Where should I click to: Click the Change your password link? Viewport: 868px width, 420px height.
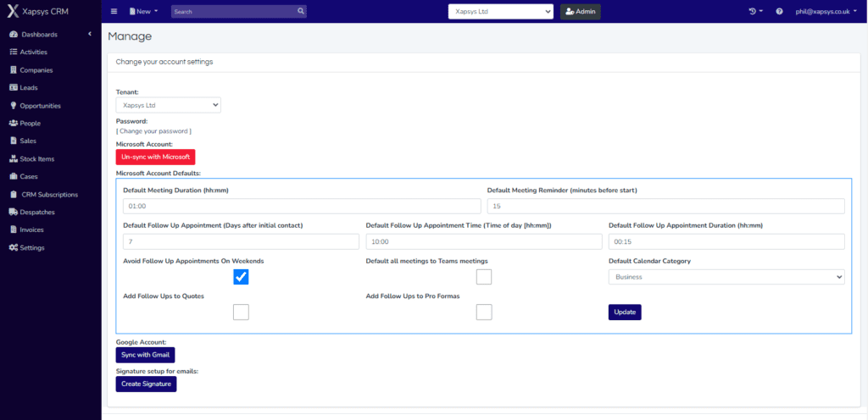pyautogui.click(x=153, y=131)
